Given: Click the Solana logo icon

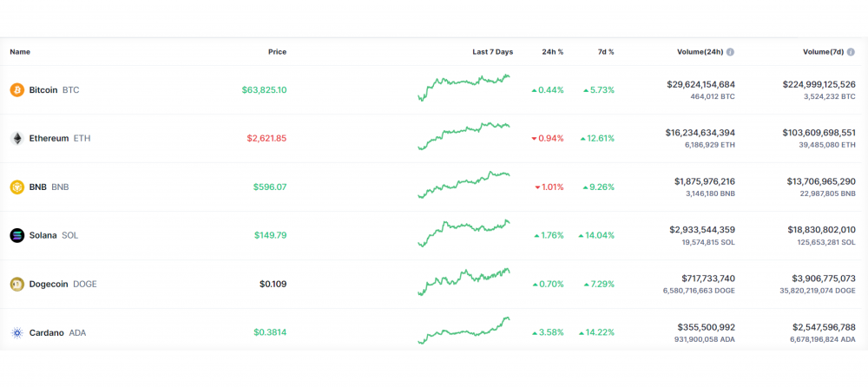Looking at the screenshot, I should click(x=17, y=235).
